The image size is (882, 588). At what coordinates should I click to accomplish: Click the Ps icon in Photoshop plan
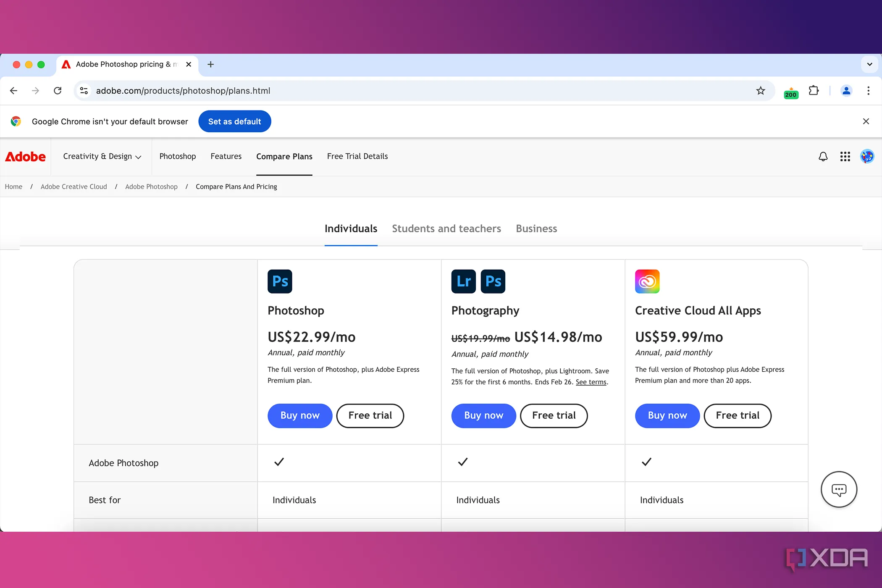(x=280, y=281)
